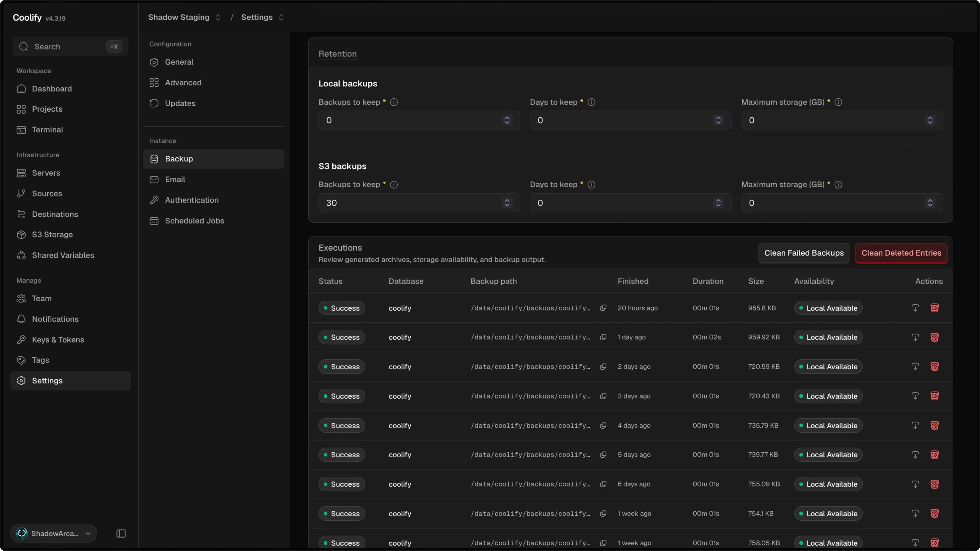The image size is (980, 551).
Task: Click Clean Deleted Entries button
Action: pyautogui.click(x=901, y=253)
